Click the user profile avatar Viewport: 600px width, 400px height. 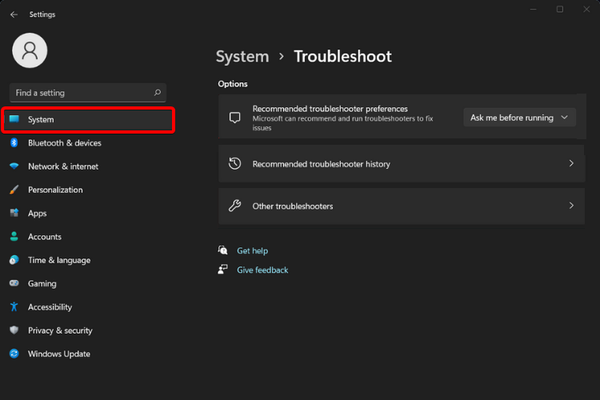point(30,51)
